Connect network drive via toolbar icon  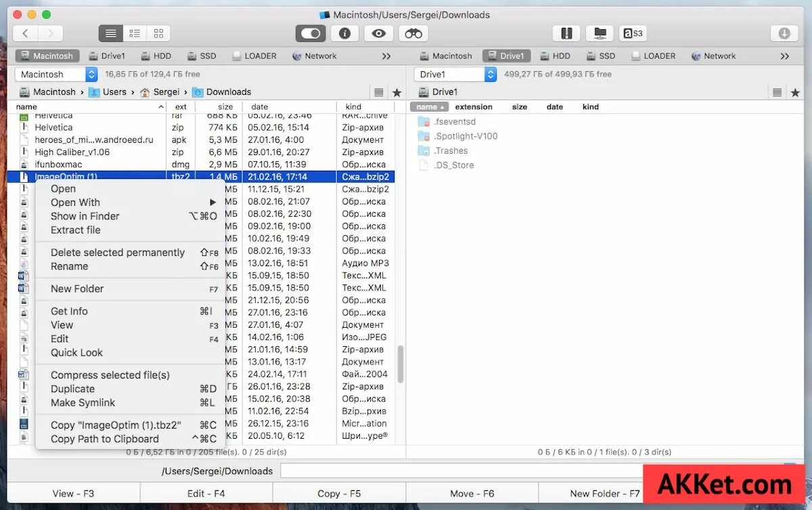600,33
